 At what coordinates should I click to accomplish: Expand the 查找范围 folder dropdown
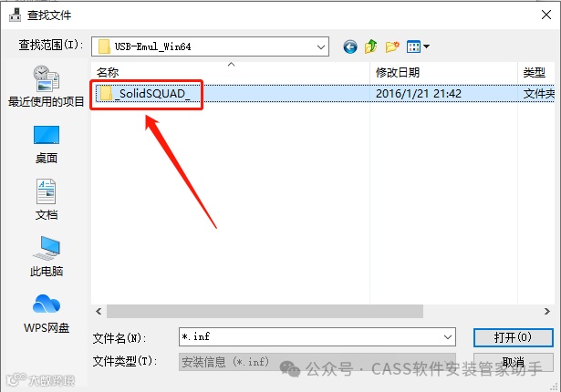(x=321, y=46)
